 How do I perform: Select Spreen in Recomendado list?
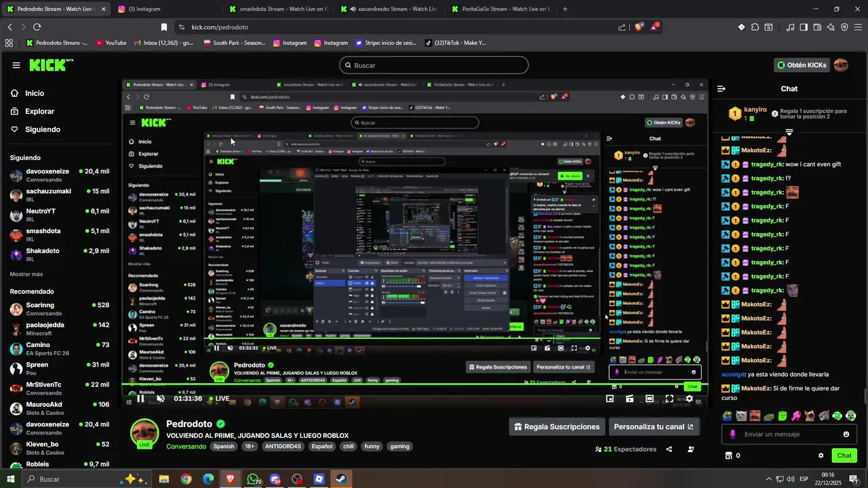60,368
